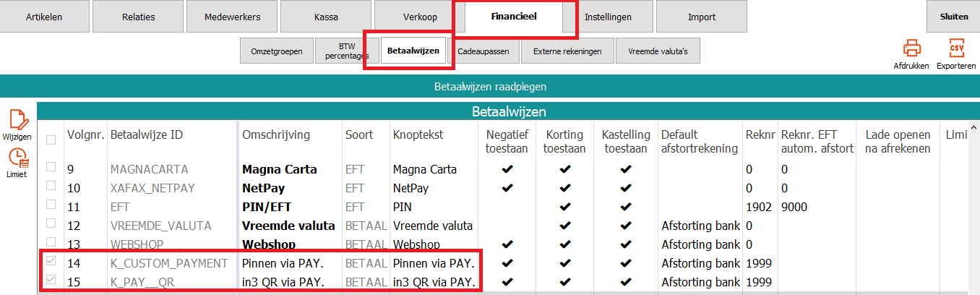Viewport: 980px width, 295px height.
Task: Click the Exporteren CSV icon
Action: pos(956,49)
